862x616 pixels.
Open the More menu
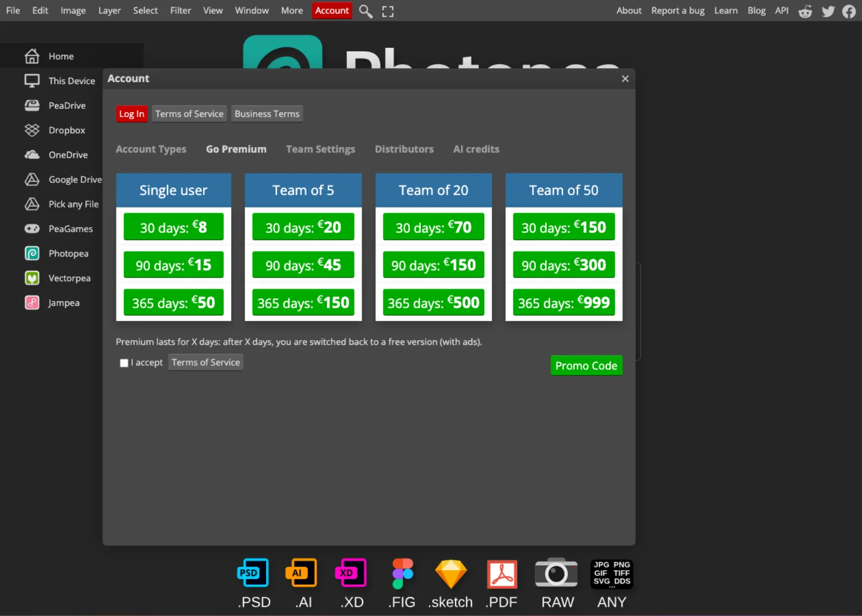292,10
